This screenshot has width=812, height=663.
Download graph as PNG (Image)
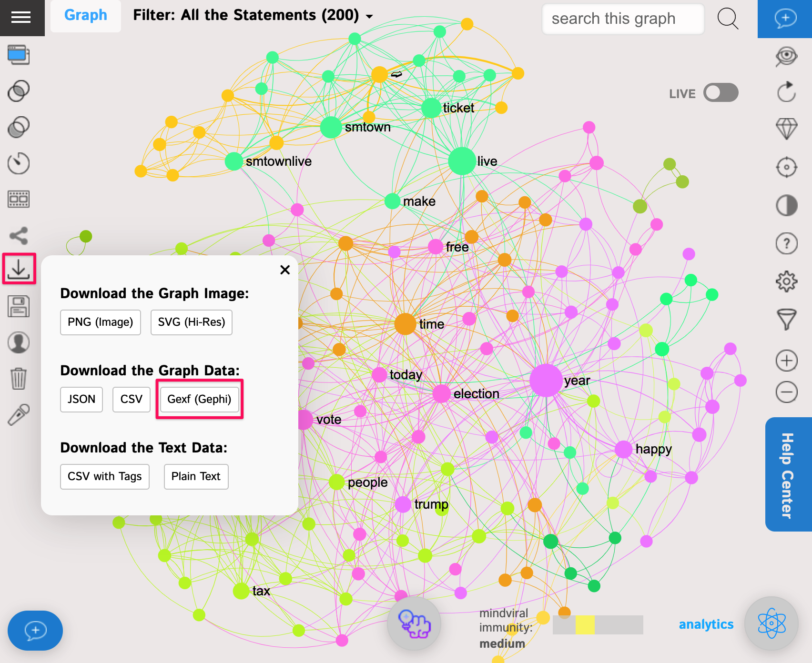click(x=101, y=322)
